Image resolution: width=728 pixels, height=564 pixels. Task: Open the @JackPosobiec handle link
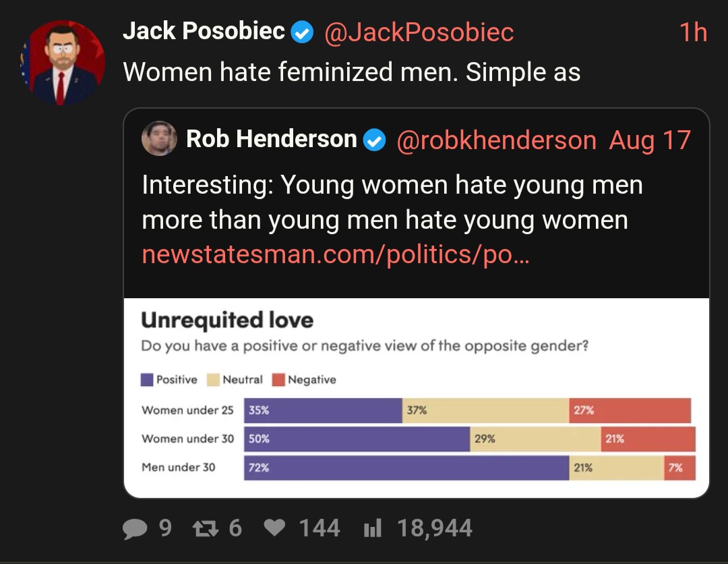click(x=419, y=32)
